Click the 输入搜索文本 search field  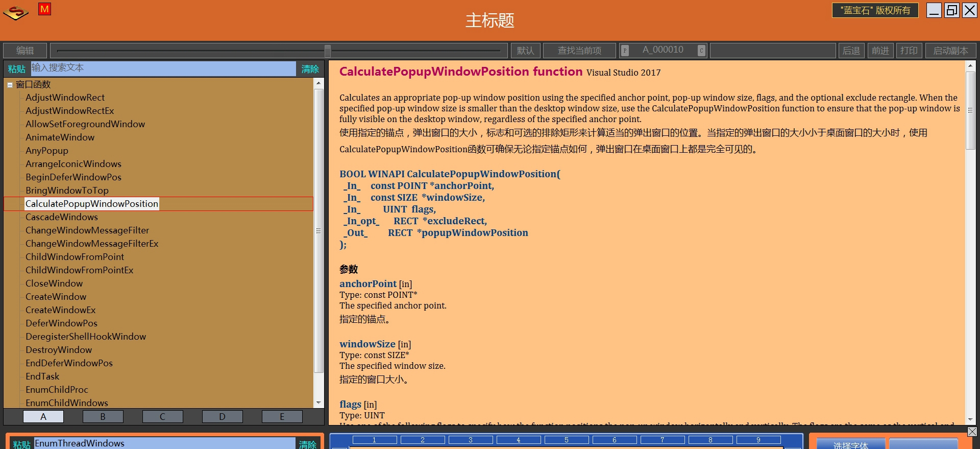click(163, 68)
